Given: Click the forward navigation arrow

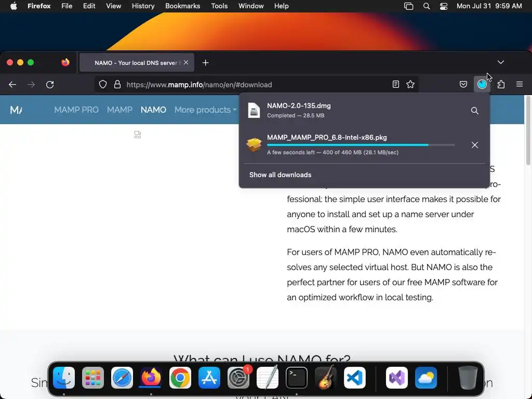Looking at the screenshot, I should pyautogui.click(x=31, y=85).
